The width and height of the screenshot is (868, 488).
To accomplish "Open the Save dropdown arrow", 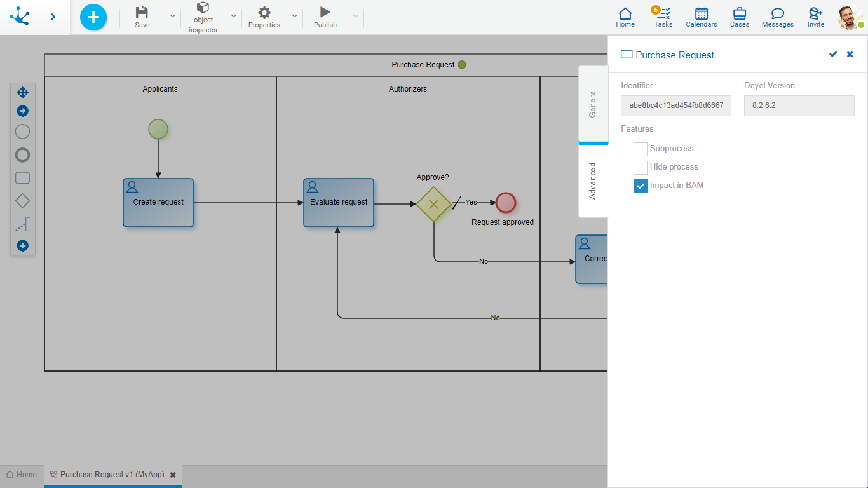I will coord(172,16).
